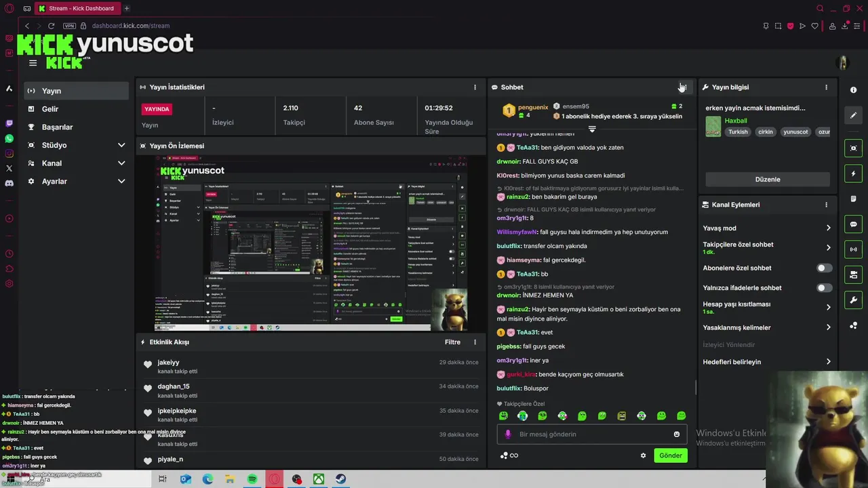868x488 pixels.
Task: Open Hedefleri belirleyin settings arrow
Action: [828, 362]
